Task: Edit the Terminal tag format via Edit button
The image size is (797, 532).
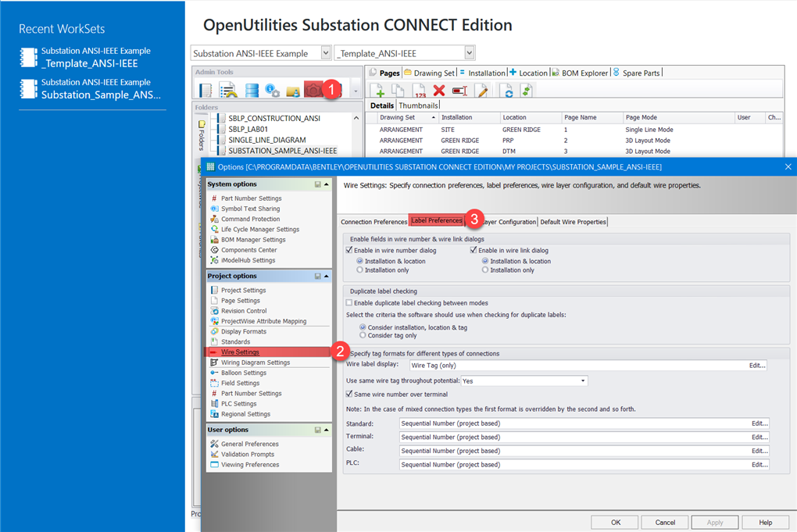Action: point(759,437)
